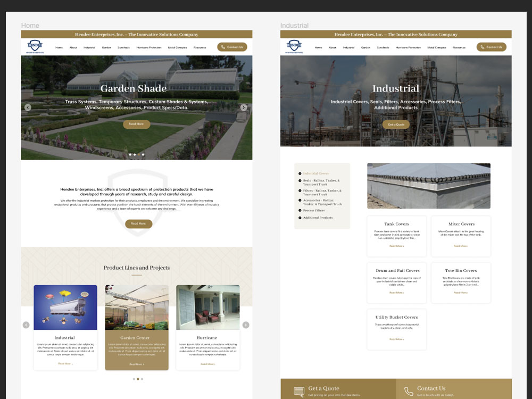This screenshot has width=532, height=399.
Task: Select last dot of Garden Shade hero slider
Action: point(143,154)
